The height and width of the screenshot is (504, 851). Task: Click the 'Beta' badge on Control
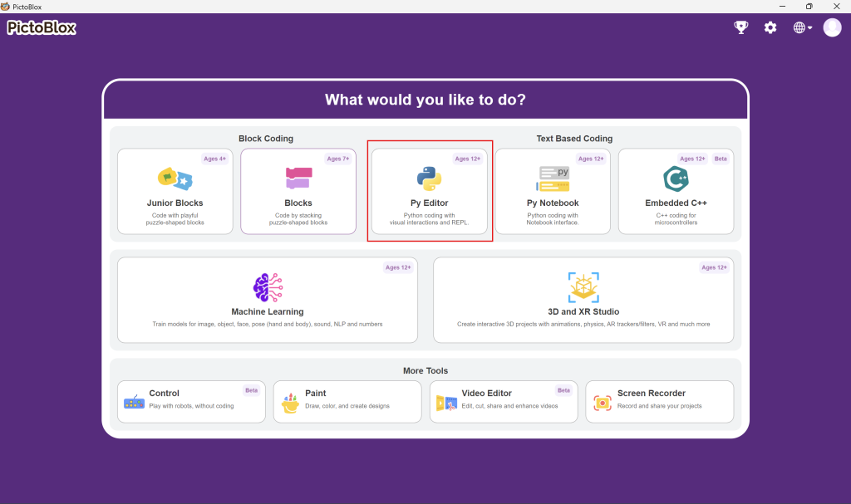click(x=251, y=390)
